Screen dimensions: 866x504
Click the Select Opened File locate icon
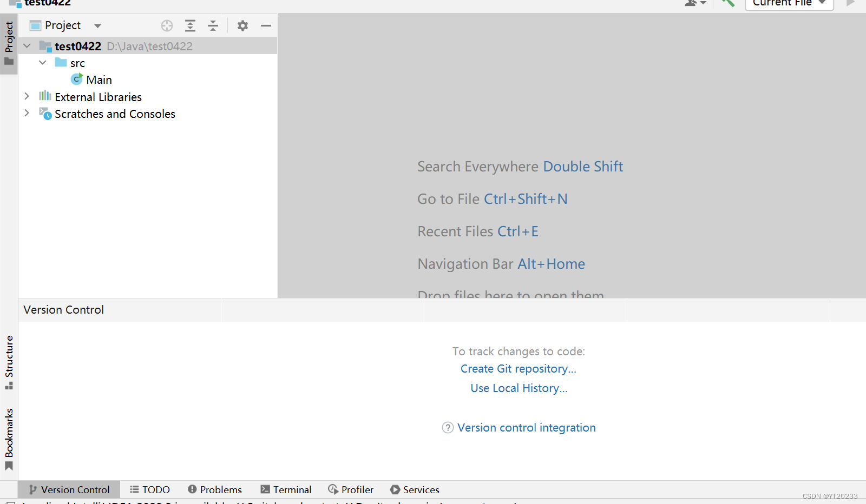[x=167, y=25]
